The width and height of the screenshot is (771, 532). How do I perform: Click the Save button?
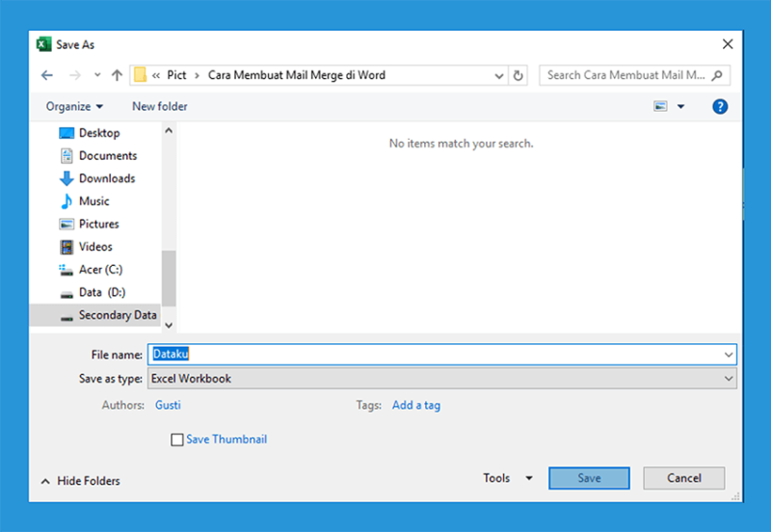[589, 478]
